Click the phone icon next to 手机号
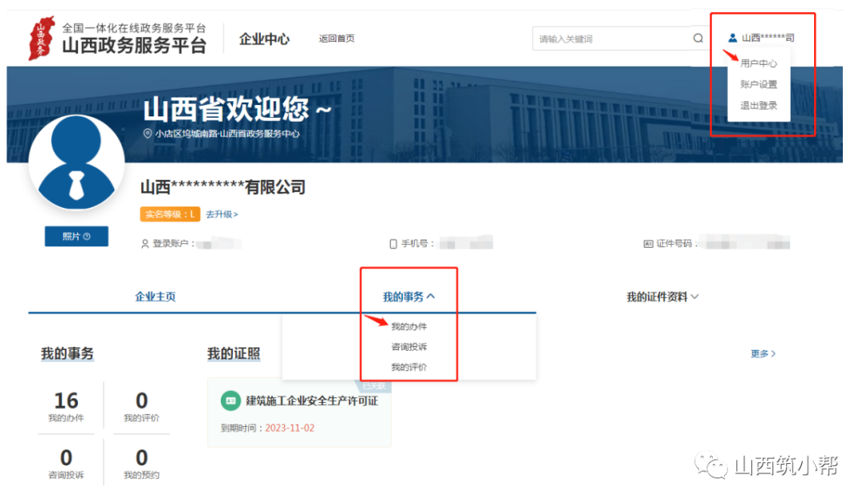Viewport: 867px width, 504px height. pos(392,242)
